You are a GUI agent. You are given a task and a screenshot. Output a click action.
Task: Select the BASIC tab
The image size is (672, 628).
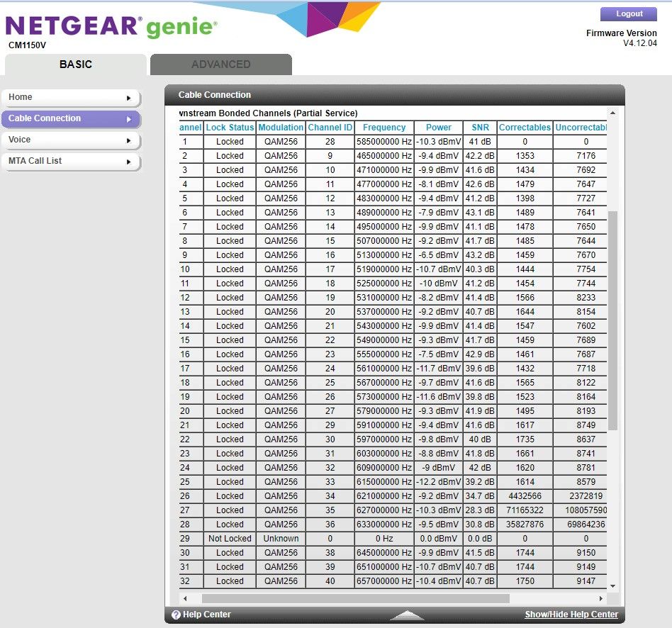(x=76, y=65)
